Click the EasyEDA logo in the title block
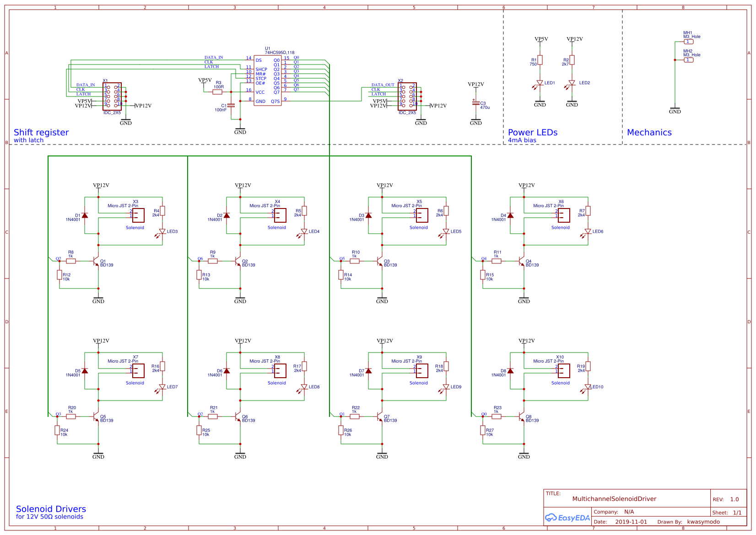This screenshot has height=535, width=756. pyautogui.click(x=567, y=517)
